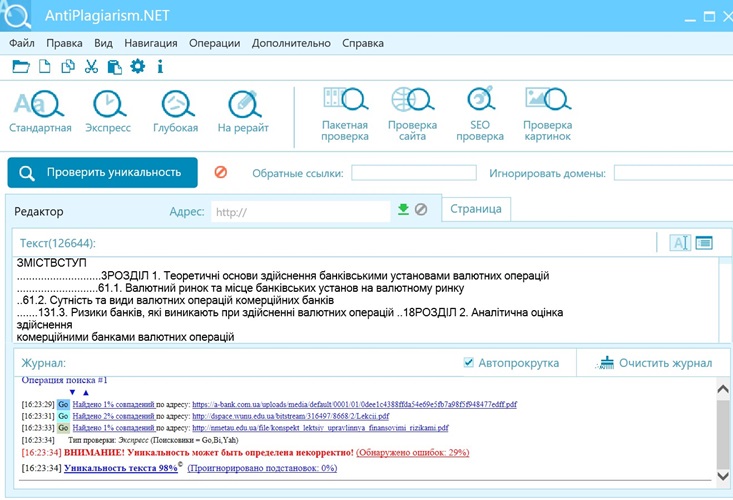The height and width of the screenshot is (500, 733).
Task: Select the Глубокая check mode
Action: [176, 112]
